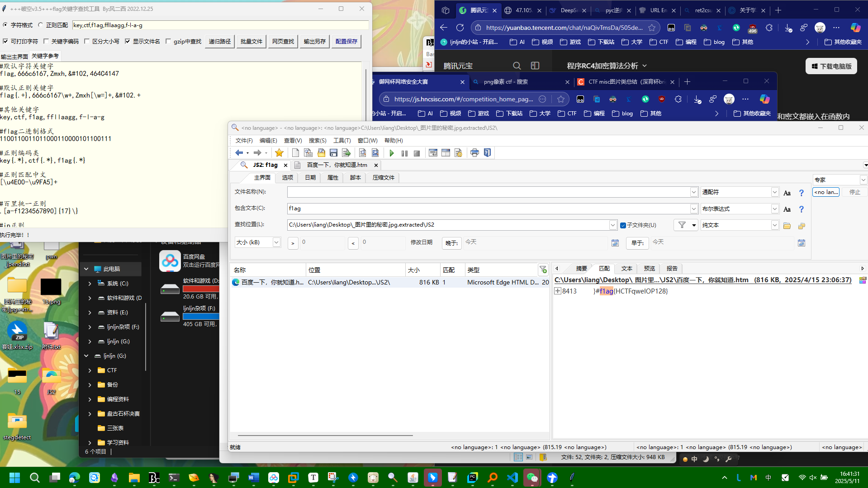
Task: Click the results filter icon in column header
Action: coord(543,270)
